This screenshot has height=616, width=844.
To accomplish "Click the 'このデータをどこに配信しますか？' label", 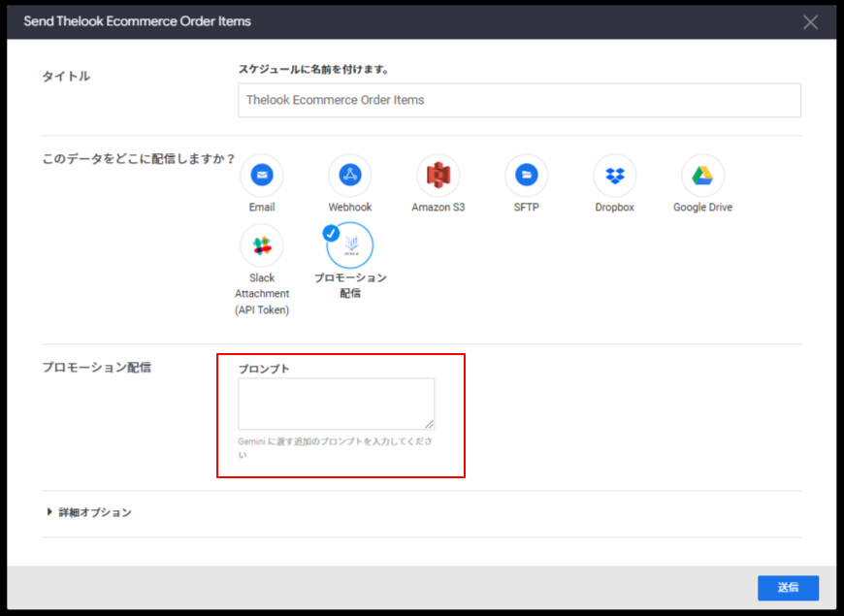I will (x=139, y=159).
